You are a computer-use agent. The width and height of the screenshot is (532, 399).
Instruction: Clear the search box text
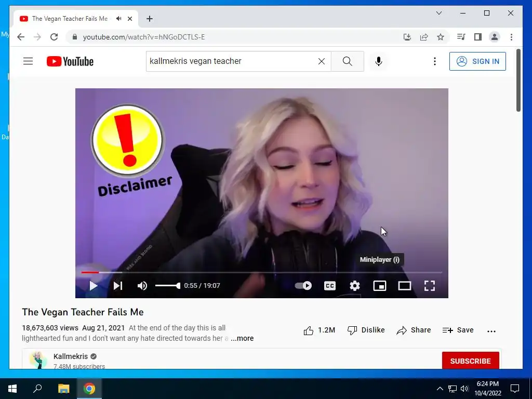pos(321,61)
